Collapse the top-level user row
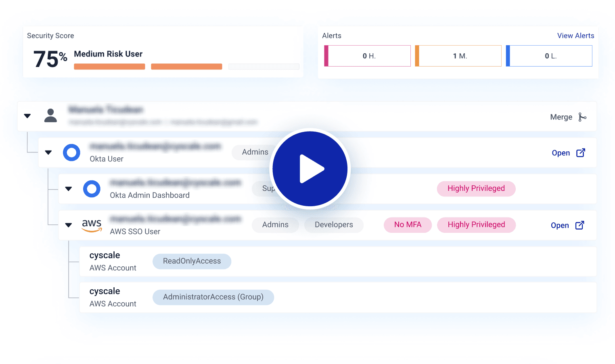The width and height of the screenshot is (615, 364). (27, 116)
